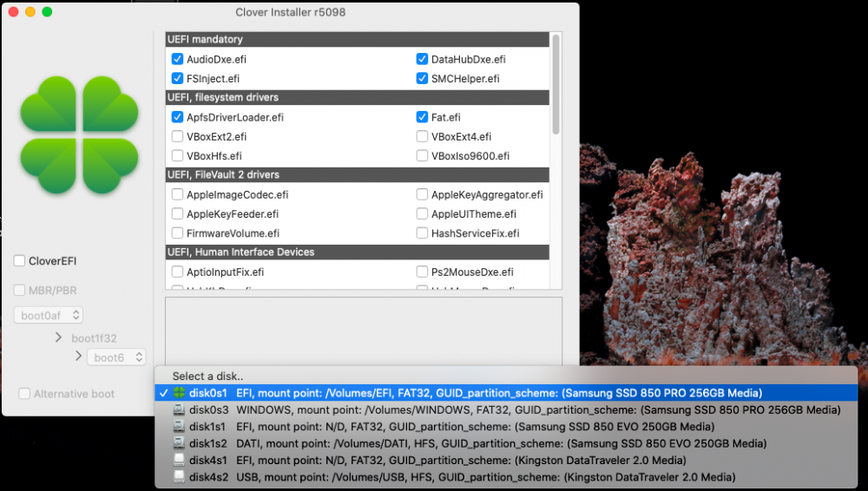Click the drive icon next to disk1s2
Image resolution: width=868 pixels, height=491 pixels.
[179, 443]
